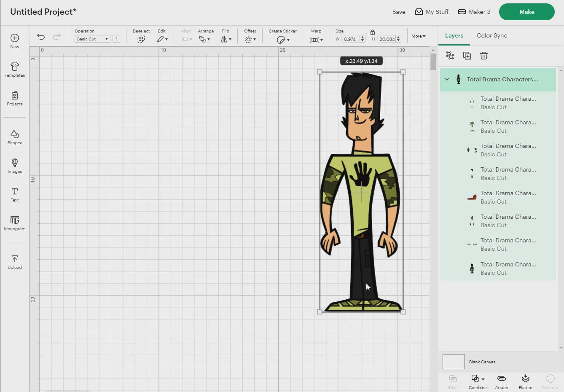Click the Layers panel scrollbar
564x392 pixels.
point(561,209)
